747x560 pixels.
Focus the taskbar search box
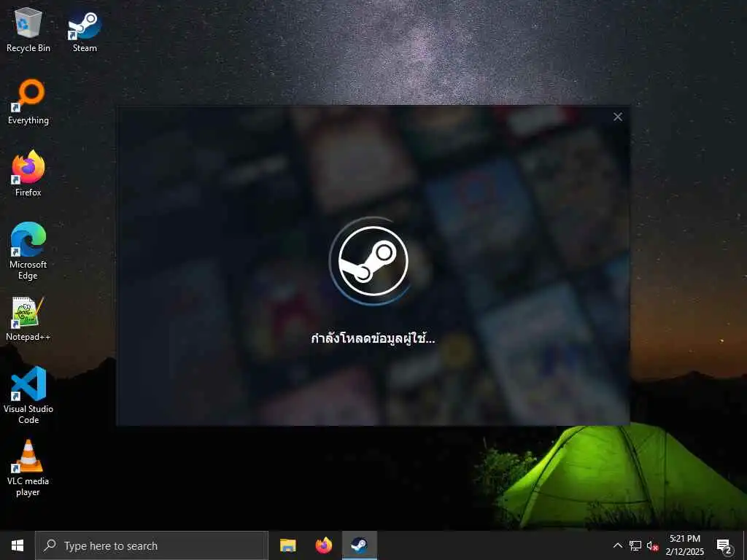[152, 545]
